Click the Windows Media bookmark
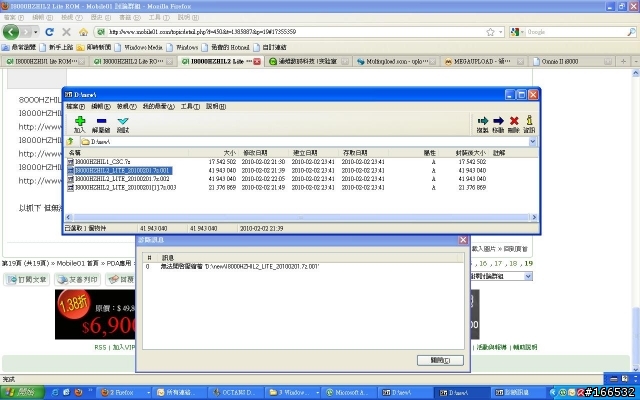This screenshot has height=400, width=640. [139, 47]
